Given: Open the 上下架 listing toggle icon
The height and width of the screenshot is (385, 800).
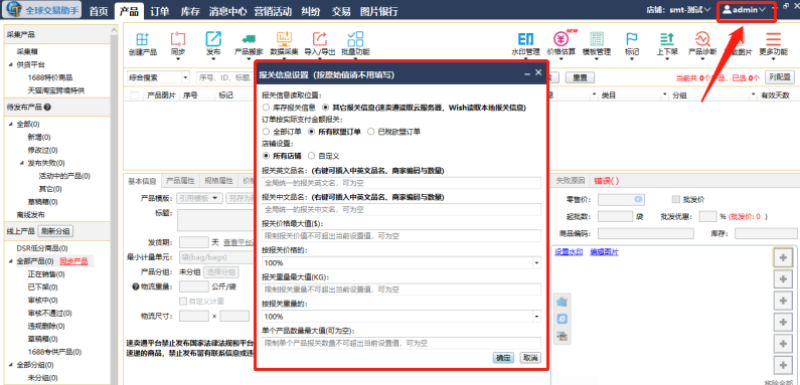Looking at the screenshot, I should point(667,39).
